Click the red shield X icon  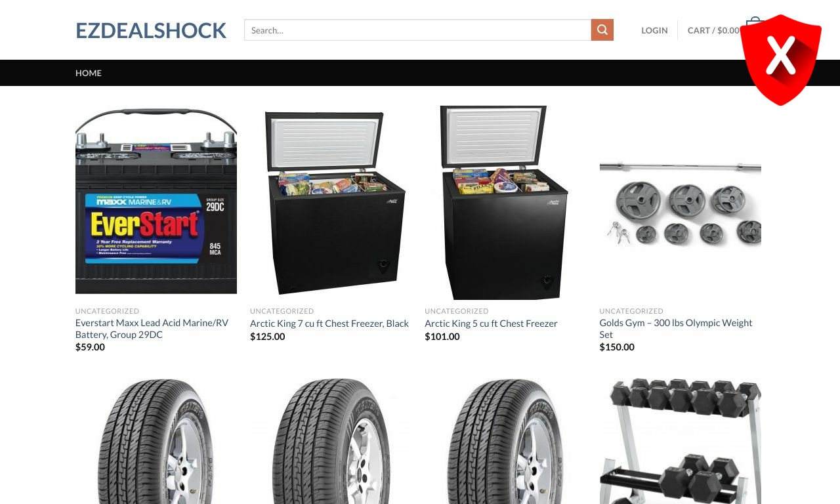click(781, 60)
